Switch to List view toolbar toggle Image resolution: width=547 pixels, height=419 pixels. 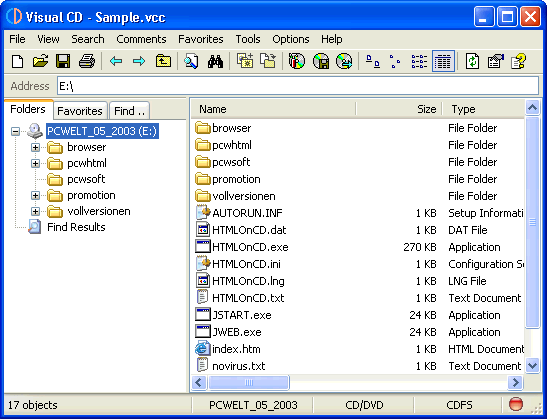[x=419, y=61]
